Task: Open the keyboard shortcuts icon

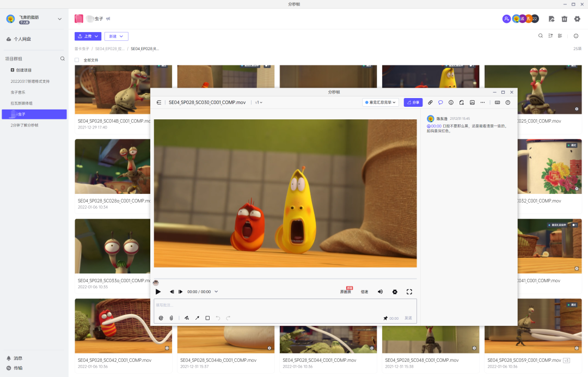Action: 497,102
